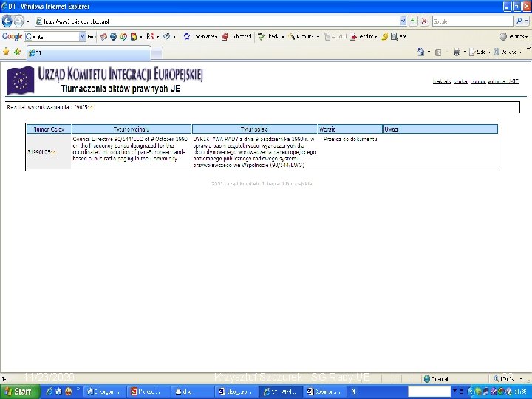Open the Google toolbar search box dropdown
Viewport: 532px width, 399px height.
[83, 36]
